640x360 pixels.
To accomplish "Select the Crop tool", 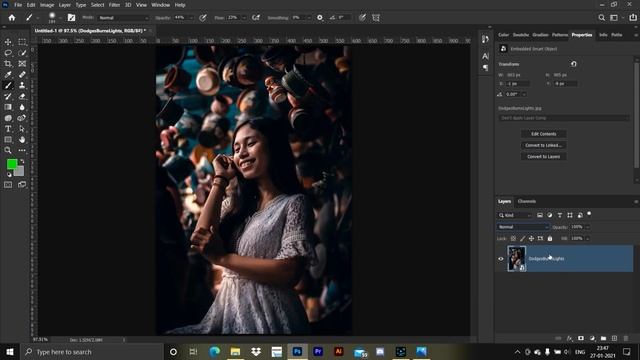I will click(x=8, y=64).
